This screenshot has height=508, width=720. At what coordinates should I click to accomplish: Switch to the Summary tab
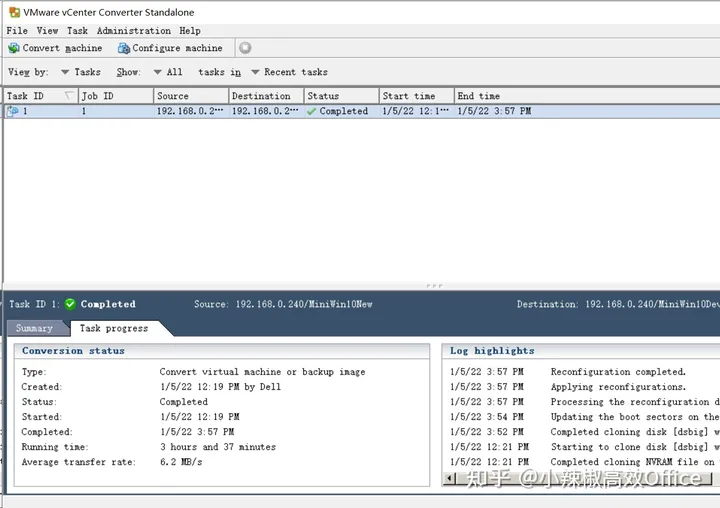coord(34,328)
